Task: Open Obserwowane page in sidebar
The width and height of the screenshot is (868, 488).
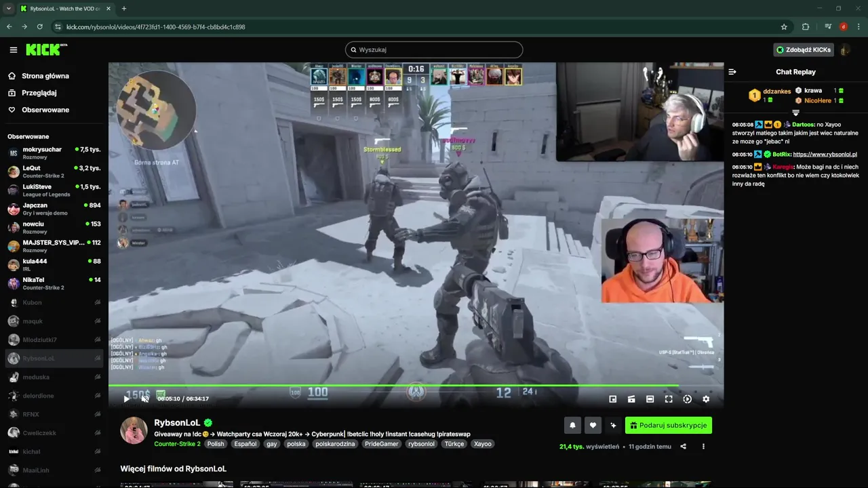Action: 45,110
